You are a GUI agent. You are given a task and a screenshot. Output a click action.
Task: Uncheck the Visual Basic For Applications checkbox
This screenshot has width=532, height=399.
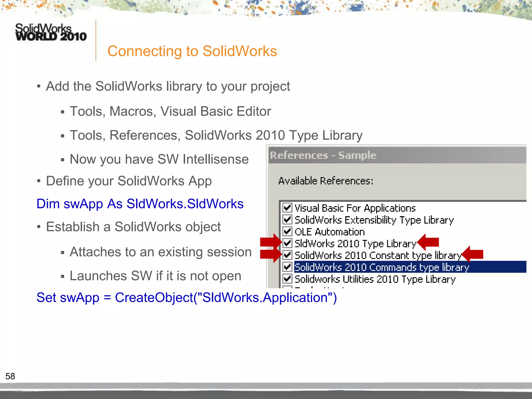coord(287,208)
